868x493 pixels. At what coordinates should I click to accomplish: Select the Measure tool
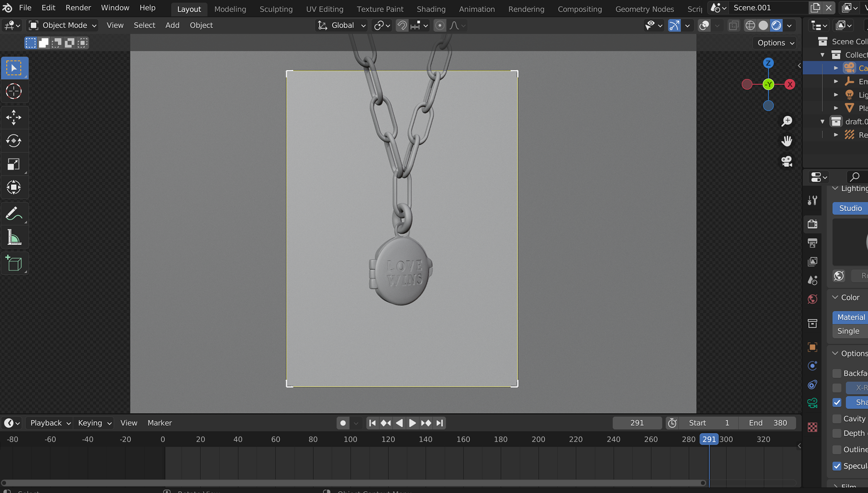14,238
